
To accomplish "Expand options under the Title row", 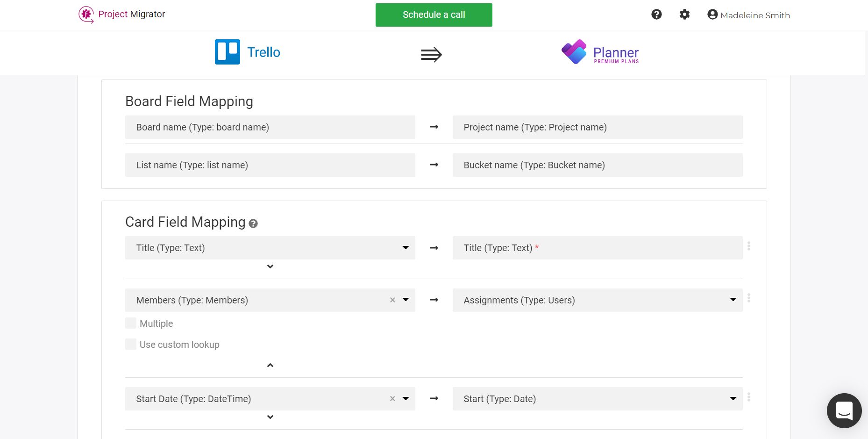I will [x=270, y=266].
